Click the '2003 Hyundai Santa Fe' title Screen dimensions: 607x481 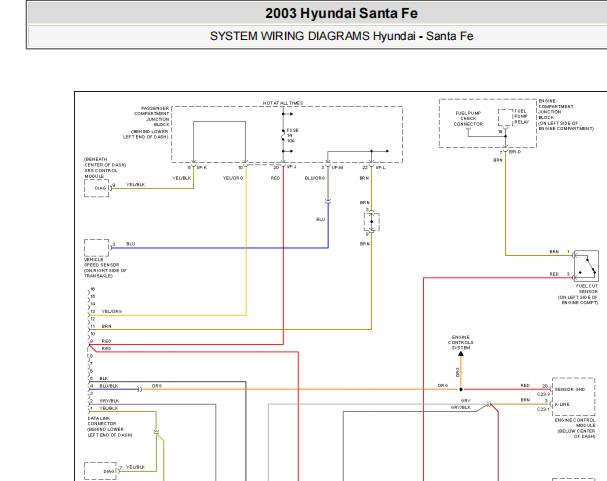click(x=341, y=14)
